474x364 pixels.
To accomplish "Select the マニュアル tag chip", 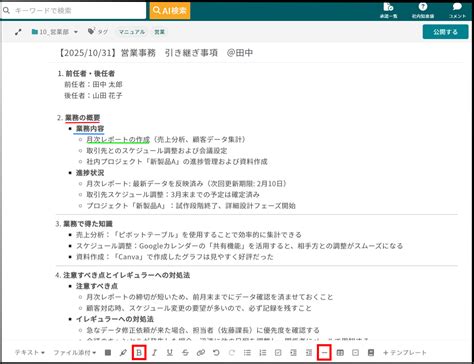I will point(132,32).
